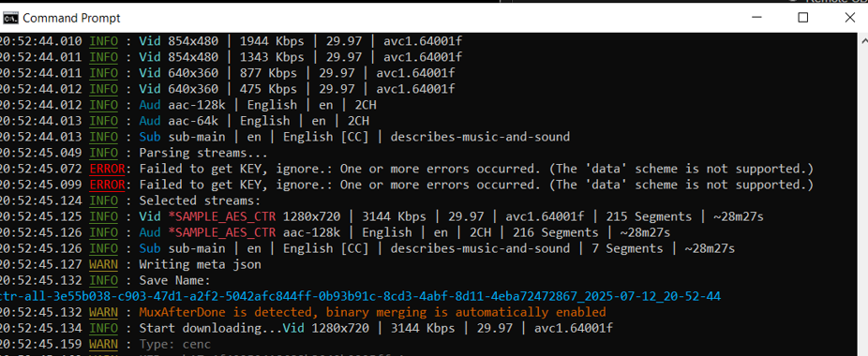The image size is (868, 356).
Task: Click the 1944 Kbps video stream line
Action: click(231, 41)
